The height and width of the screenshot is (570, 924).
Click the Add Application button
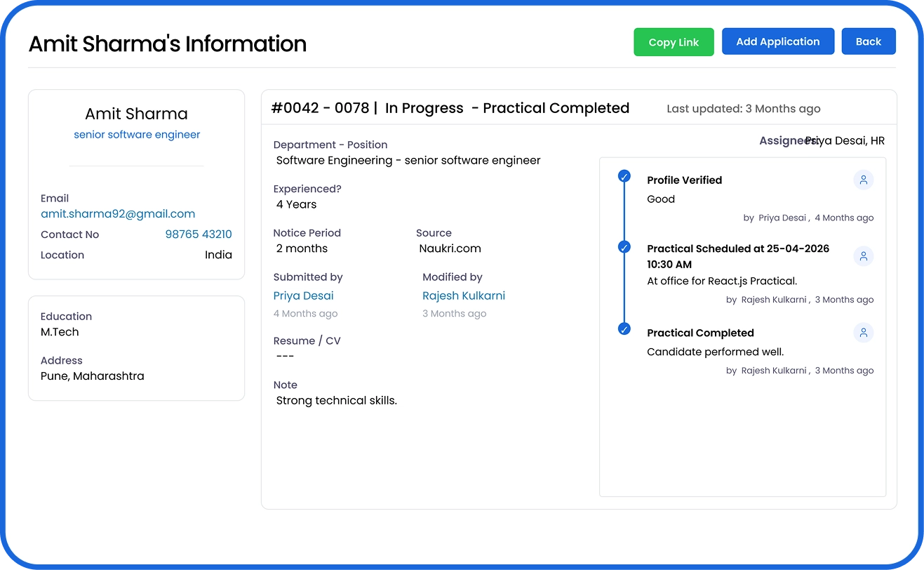(x=778, y=41)
